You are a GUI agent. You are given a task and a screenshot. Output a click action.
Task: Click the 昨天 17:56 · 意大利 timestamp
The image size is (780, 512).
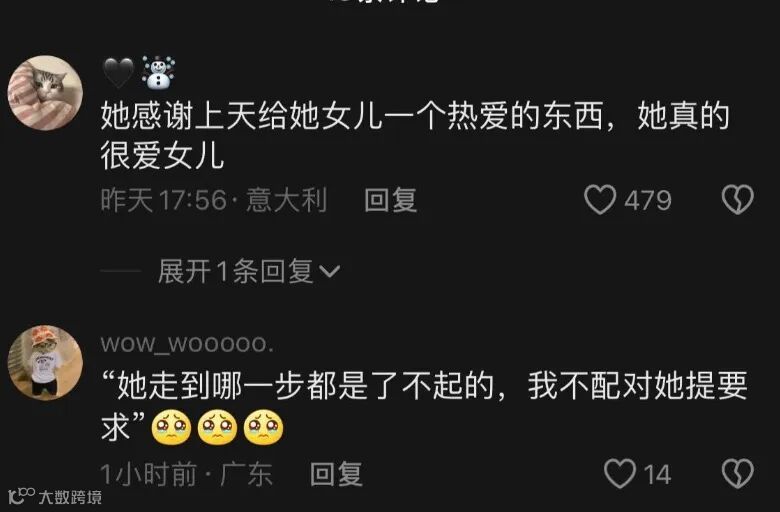click(x=214, y=200)
